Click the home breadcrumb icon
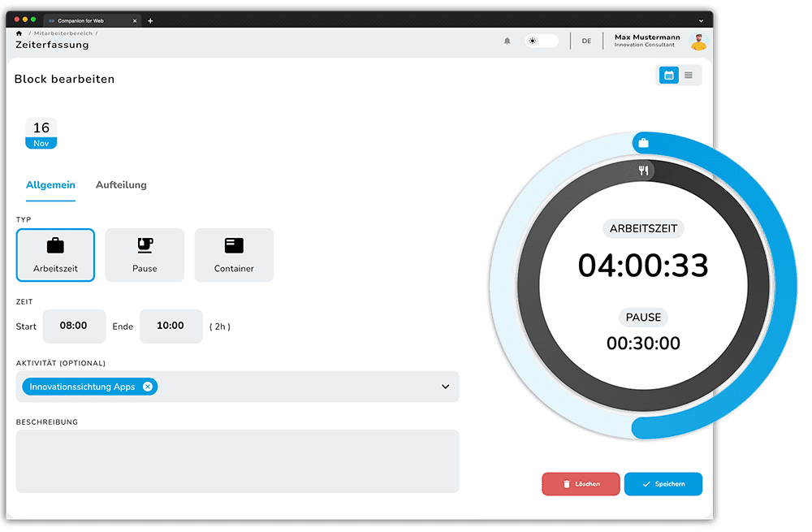 pyautogui.click(x=19, y=33)
